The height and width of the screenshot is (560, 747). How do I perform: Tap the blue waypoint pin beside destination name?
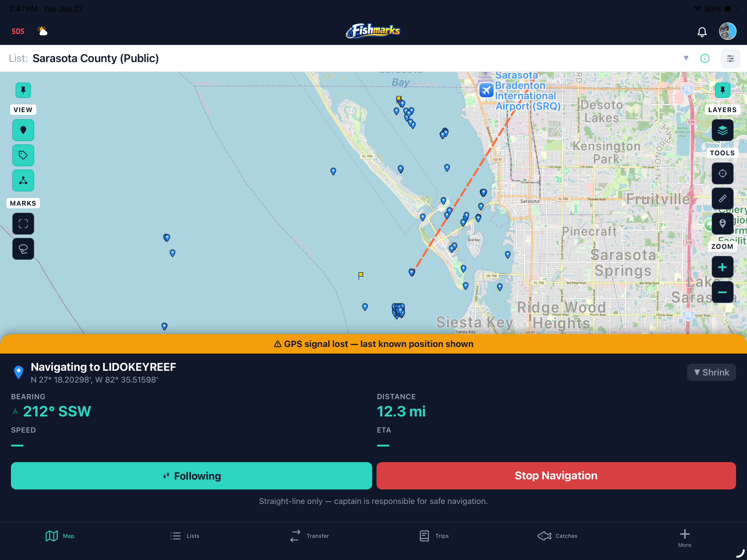click(19, 372)
